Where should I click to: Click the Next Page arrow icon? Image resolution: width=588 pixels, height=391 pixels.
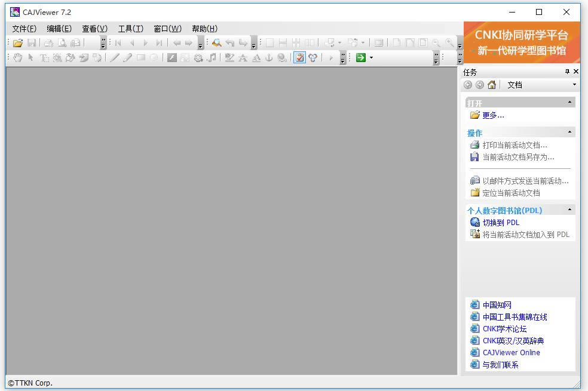[145, 43]
